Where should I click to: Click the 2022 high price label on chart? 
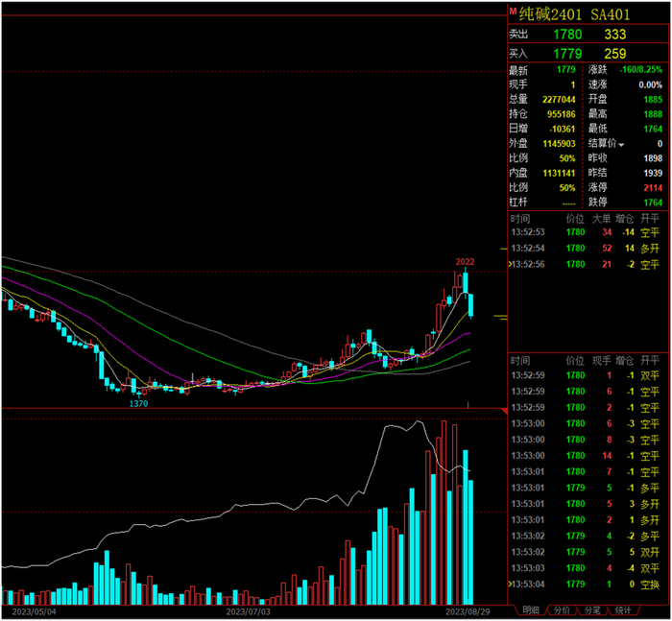tap(465, 262)
